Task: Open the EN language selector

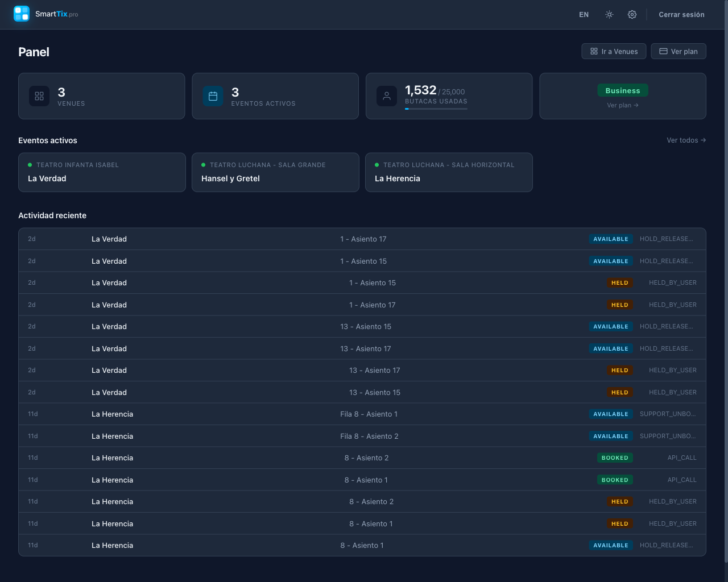Action: [584, 14]
